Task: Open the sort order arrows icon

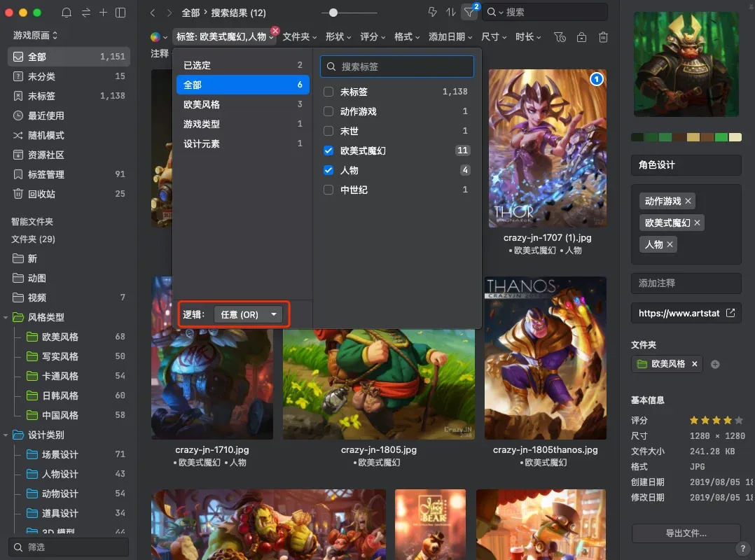Action: coord(451,12)
